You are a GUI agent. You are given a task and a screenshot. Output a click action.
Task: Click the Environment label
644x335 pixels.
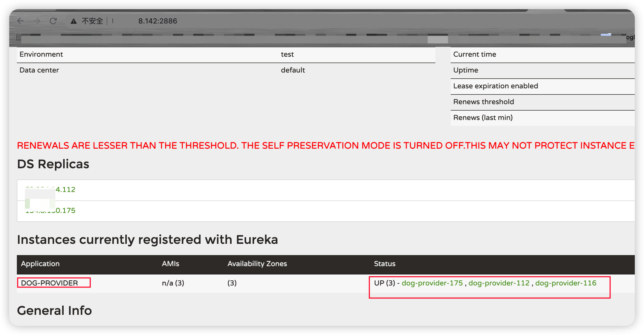pyautogui.click(x=41, y=54)
